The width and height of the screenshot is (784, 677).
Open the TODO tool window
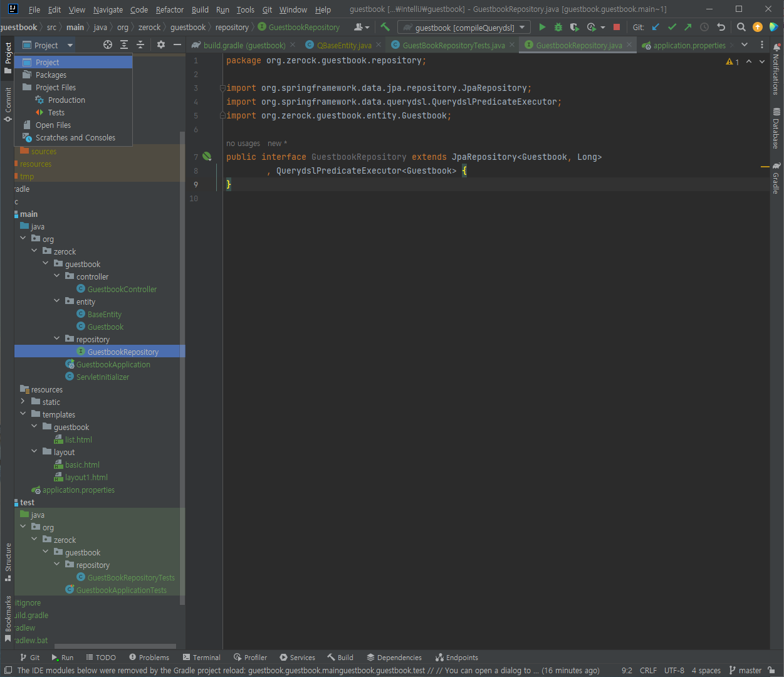(x=101, y=658)
